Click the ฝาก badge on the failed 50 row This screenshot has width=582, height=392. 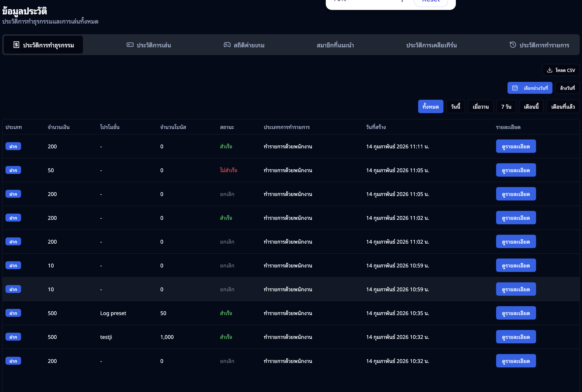pos(13,170)
